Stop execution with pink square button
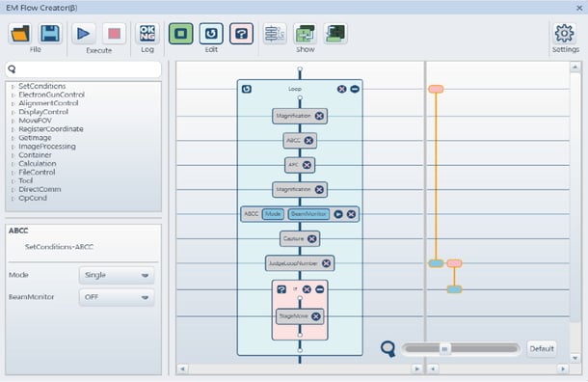 pyautogui.click(x=114, y=34)
